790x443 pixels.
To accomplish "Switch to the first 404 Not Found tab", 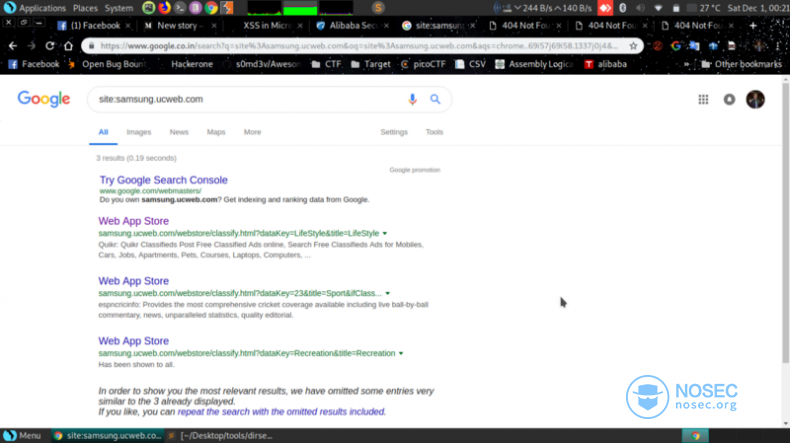I will [524, 25].
